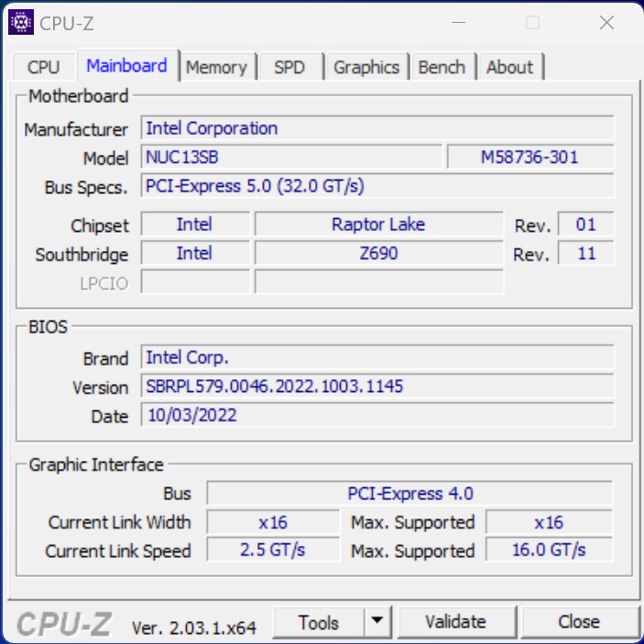Expand the Tools dropdown arrow

(377, 623)
